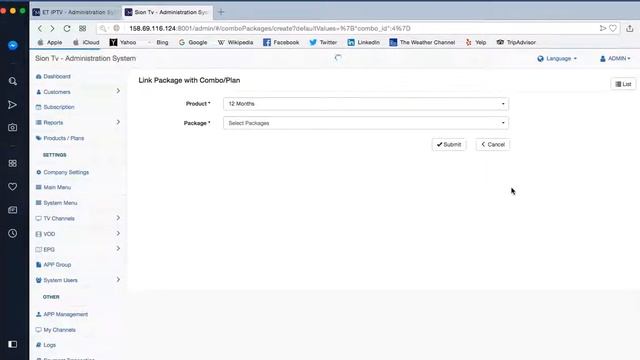Open the ADMIN user menu
Image resolution: width=640 pixels, height=360 pixels.
pos(615,59)
